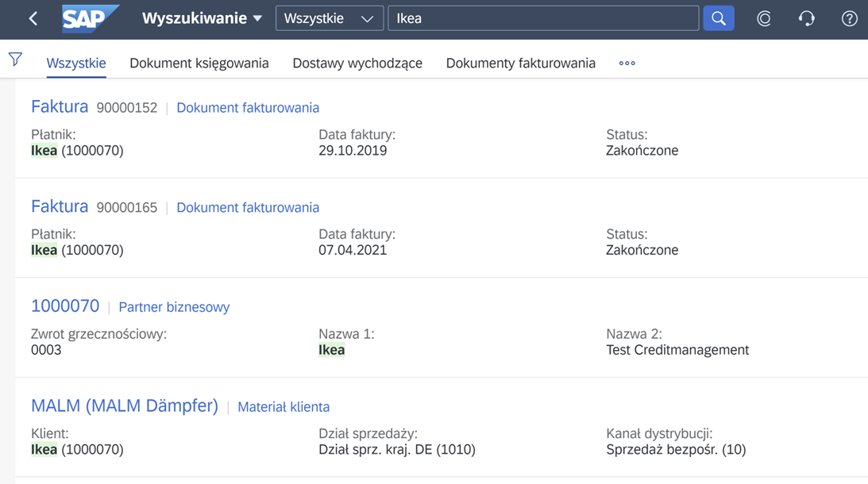Switch to Dokument księgowania tab
868x484 pixels.
tap(199, 63)
